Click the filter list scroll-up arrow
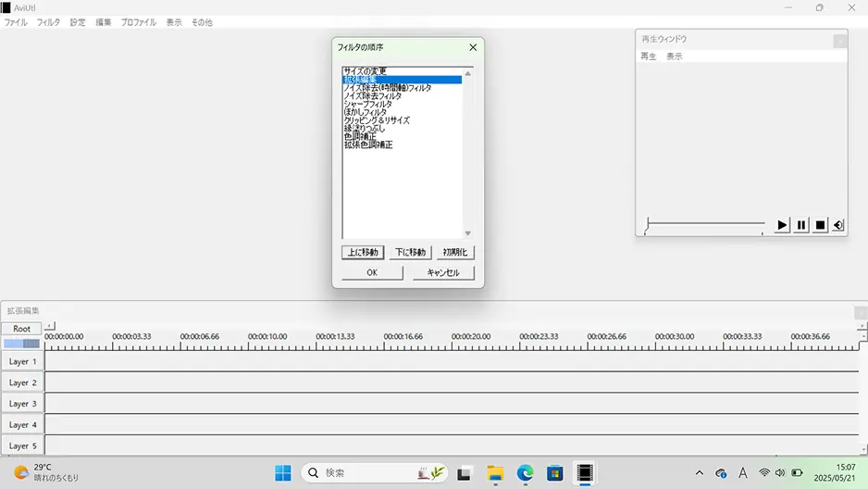868x489 pixels. coord(467,73)
